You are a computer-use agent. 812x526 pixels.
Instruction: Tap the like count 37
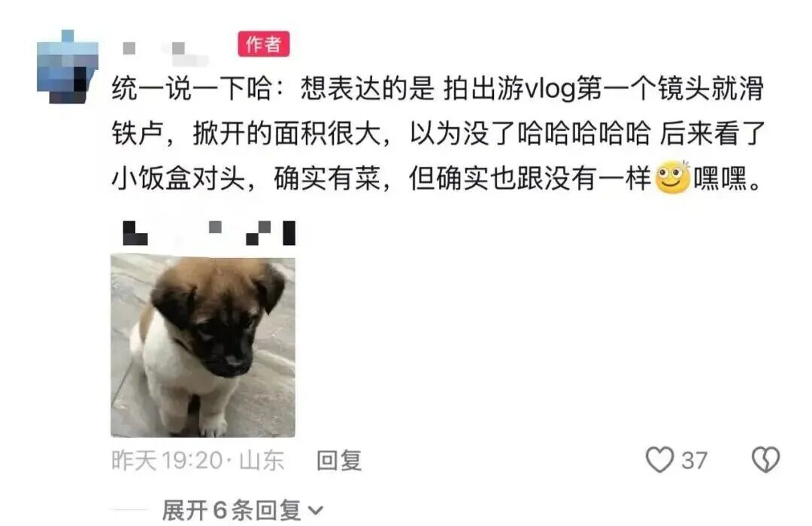click(695, 461)
